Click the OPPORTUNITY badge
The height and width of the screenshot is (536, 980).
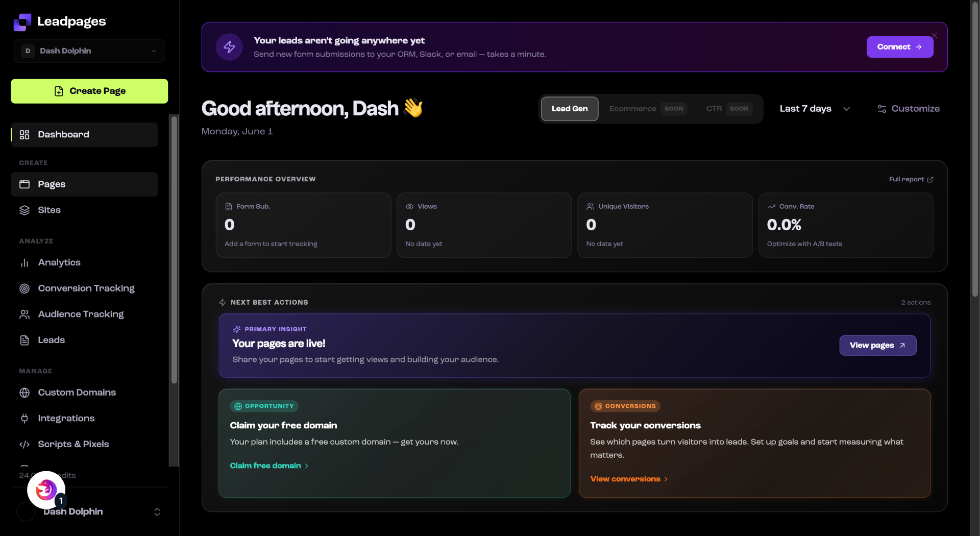coord(264,406)
